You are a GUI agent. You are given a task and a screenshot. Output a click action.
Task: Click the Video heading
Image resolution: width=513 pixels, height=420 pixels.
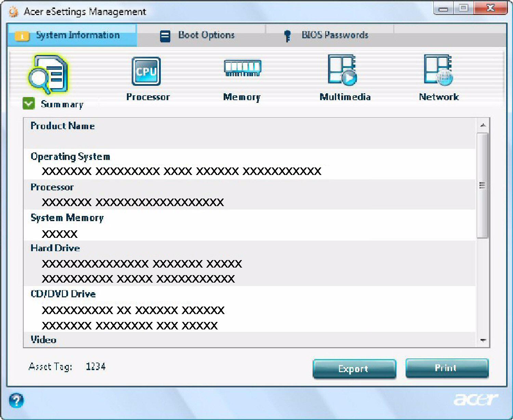pos(43,340)
